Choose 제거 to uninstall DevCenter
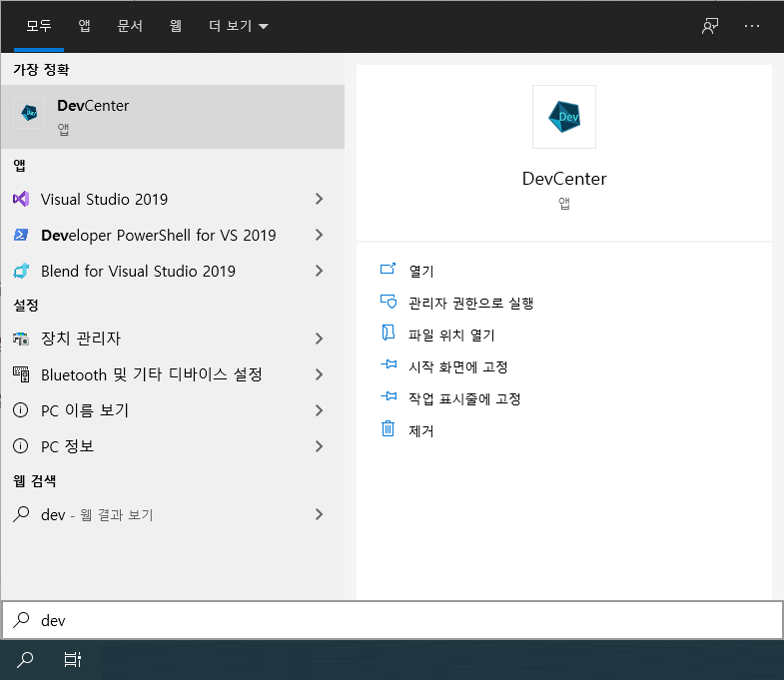This screenshot has width=784, height=681. point(421,430)
